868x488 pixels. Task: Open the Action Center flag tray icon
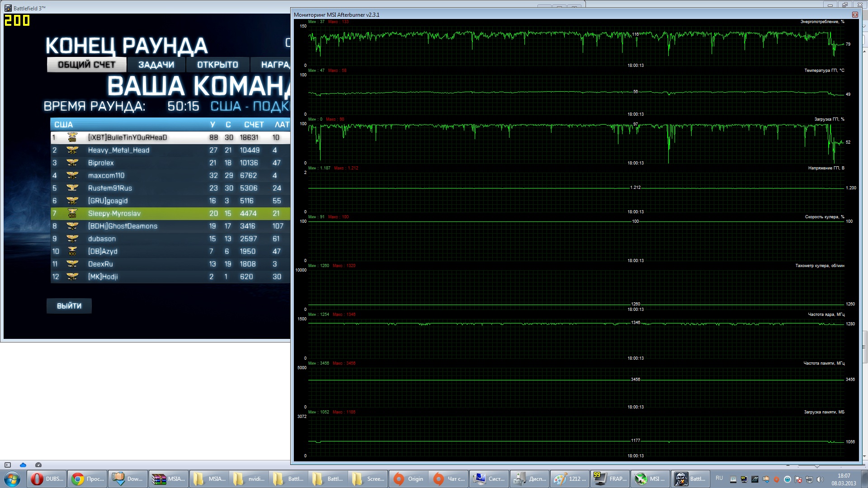[x=798, y=479]
